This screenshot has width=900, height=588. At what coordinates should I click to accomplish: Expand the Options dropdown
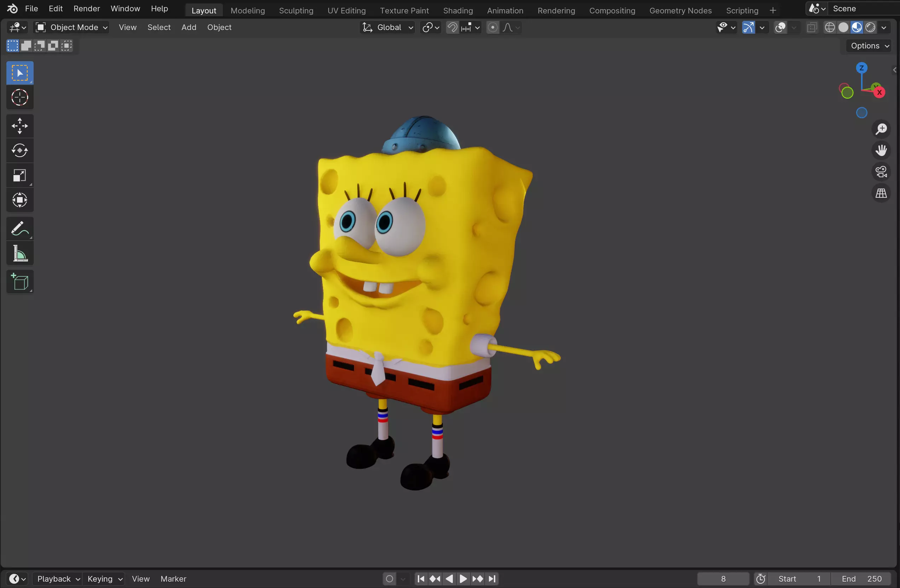(869, 46)
